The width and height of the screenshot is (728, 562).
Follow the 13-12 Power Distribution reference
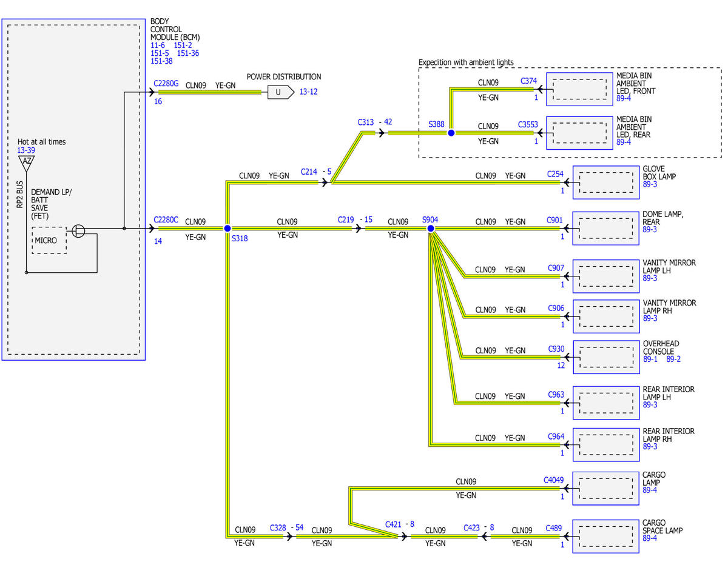coord(308,92)
